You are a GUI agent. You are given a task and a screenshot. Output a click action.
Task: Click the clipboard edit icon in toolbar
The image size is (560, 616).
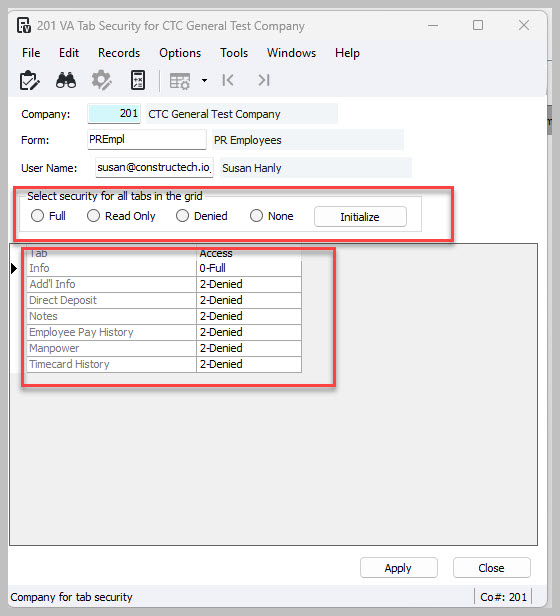coord(29,80)
